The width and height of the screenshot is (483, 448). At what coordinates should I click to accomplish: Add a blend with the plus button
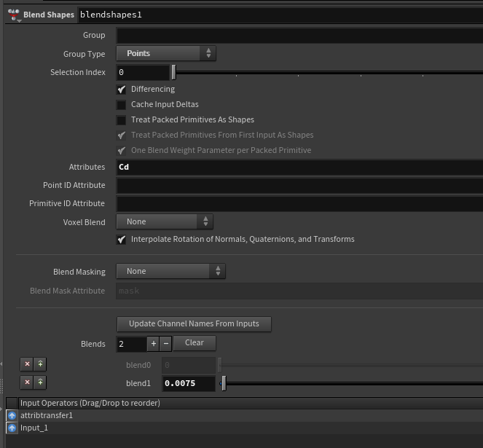(x=154, y=343)
